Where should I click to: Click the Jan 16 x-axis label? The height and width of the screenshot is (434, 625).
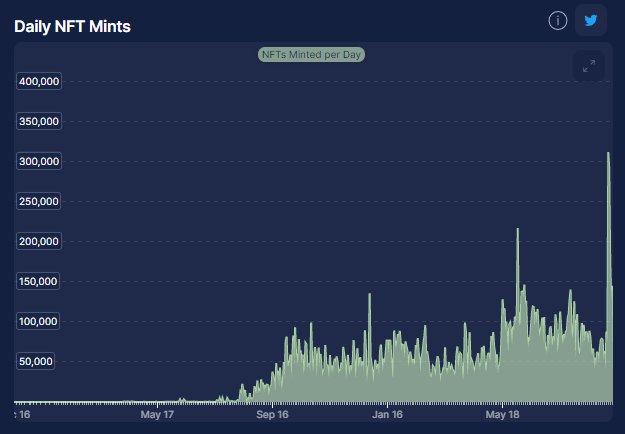tap(387, 414)
